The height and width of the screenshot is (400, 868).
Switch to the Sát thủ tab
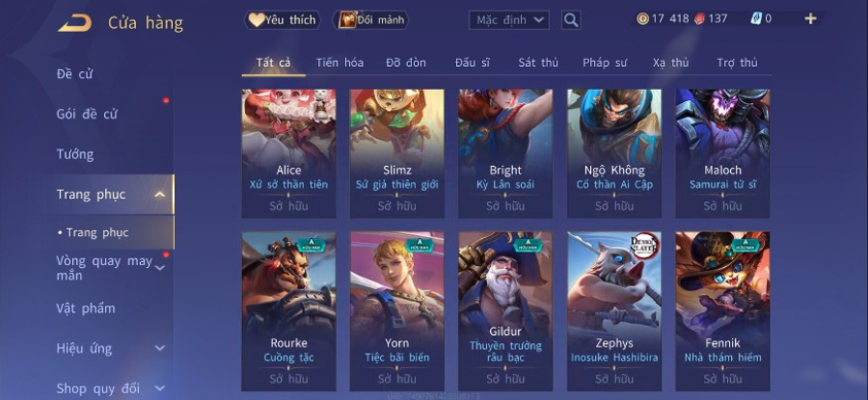point(538,63)
